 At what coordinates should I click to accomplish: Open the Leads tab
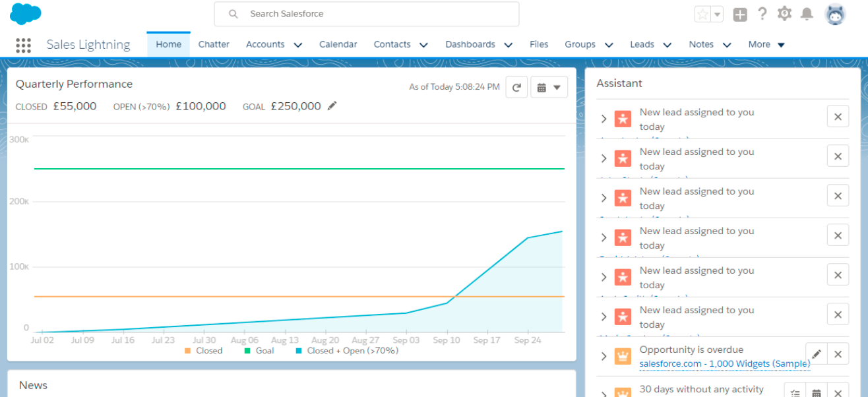point(642,44)
